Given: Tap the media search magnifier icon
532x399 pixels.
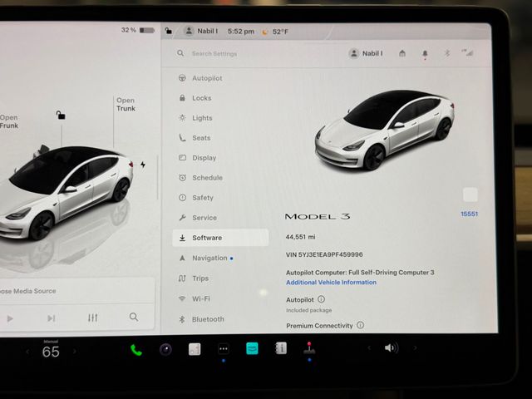Looking at the screenshot, I should pos(134,317).
